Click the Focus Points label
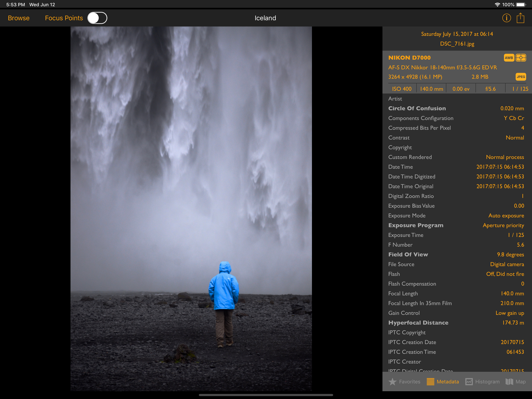Viewport: 532px width, 399px height. tap(64, 18)
